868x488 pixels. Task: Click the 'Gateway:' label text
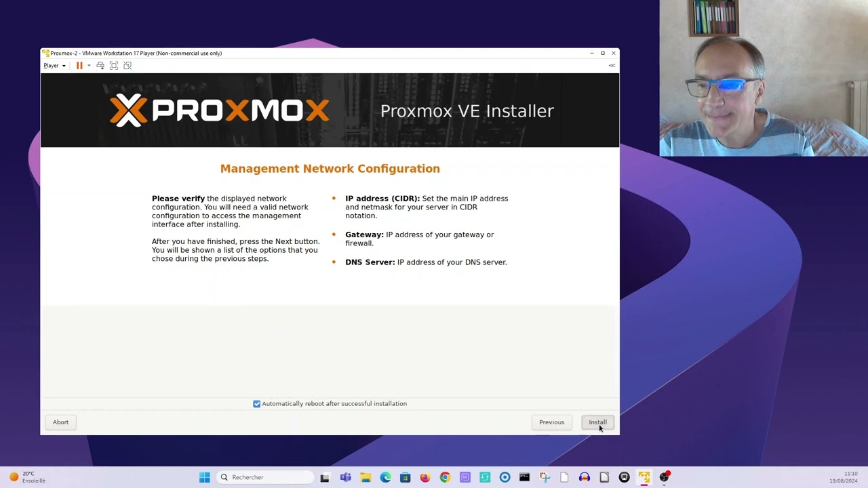tap(364, 235)
